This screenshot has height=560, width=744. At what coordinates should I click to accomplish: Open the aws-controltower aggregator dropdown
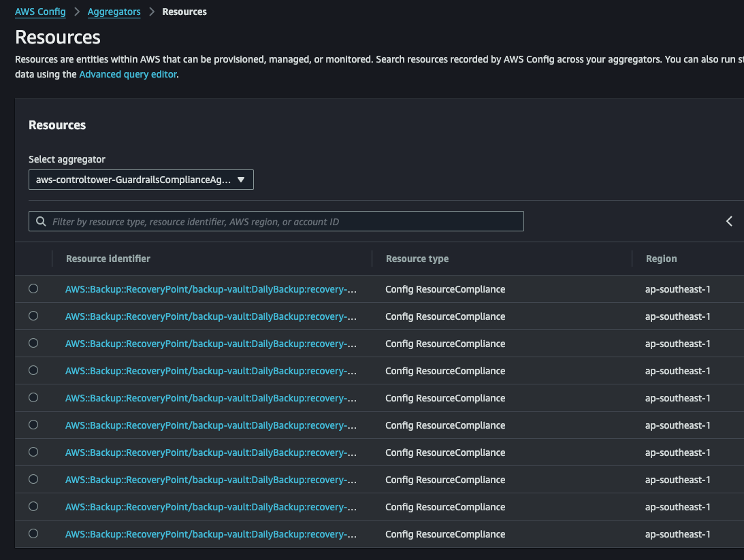141,180
